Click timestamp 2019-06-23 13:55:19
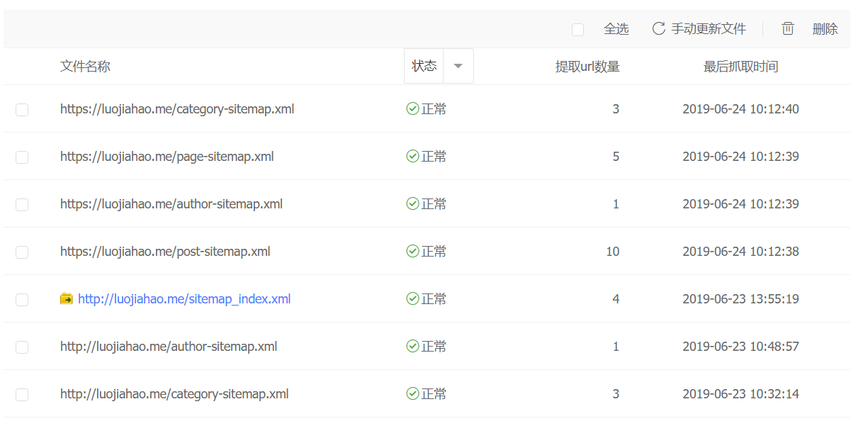 740,299
